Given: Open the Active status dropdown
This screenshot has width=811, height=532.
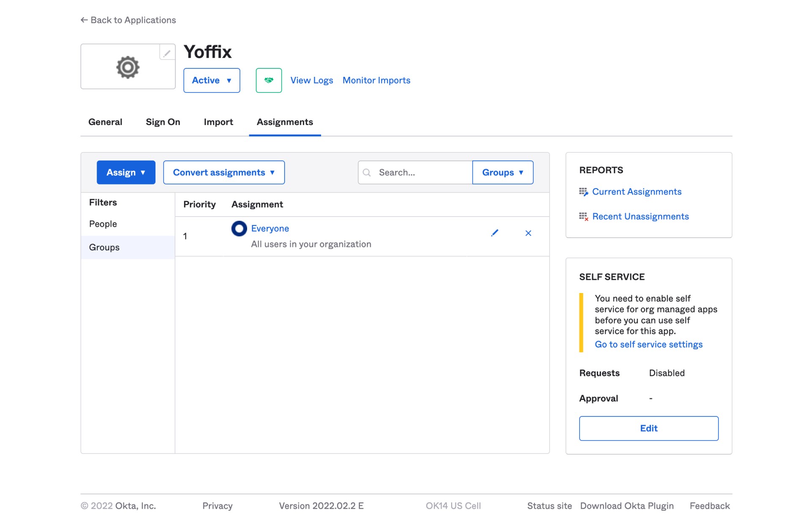Looking at the screenshot, I should 212,80.
